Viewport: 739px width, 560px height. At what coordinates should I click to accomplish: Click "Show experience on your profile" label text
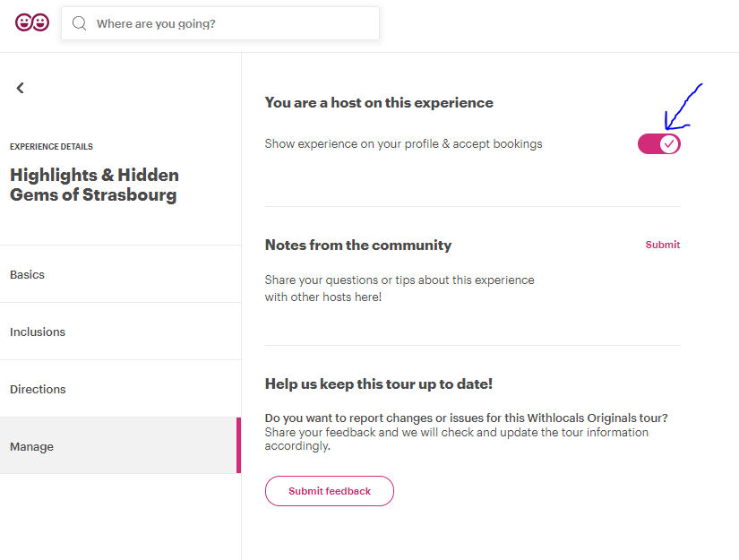tap(352, 143)
